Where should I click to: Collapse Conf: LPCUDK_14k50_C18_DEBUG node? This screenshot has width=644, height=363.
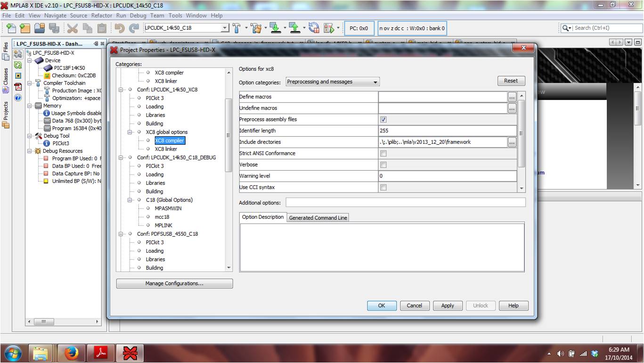coord(121,157)
